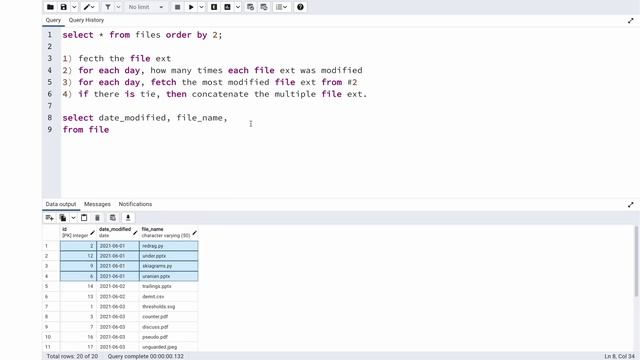Expand the copy options dropdown arrow

click(73, 218)
